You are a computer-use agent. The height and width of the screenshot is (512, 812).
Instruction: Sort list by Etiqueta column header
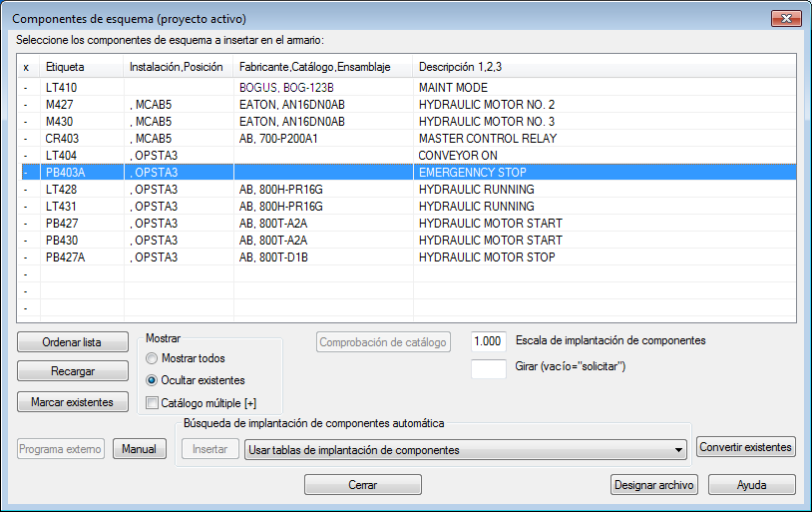[x=82, y=67]
